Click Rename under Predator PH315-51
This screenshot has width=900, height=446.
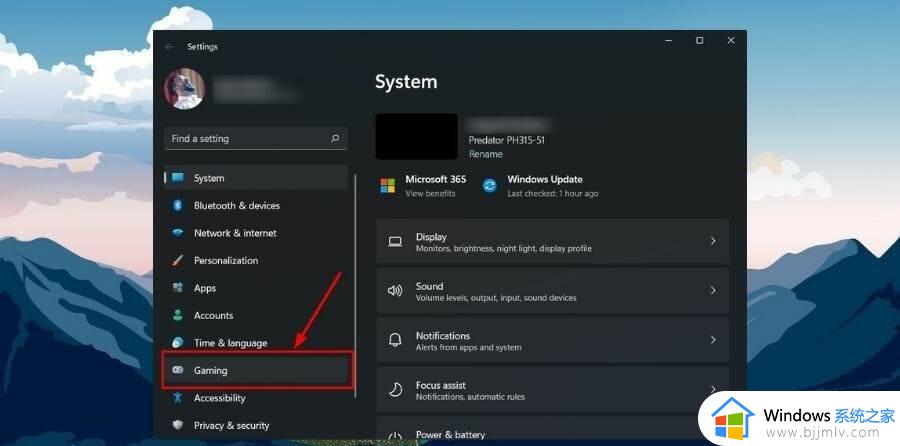(x=486, y=154)
